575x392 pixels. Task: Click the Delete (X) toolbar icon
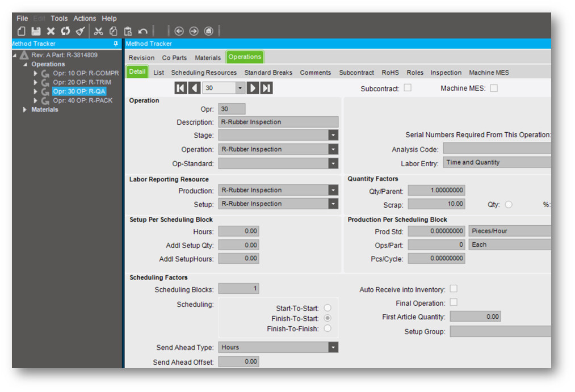[x=51, y=31]
